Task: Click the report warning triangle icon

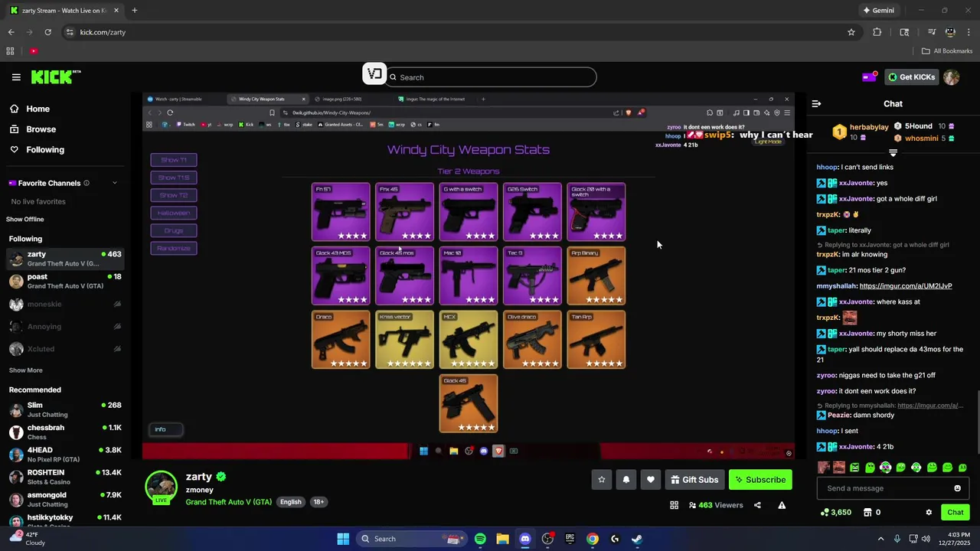Action: pos(782,505)
